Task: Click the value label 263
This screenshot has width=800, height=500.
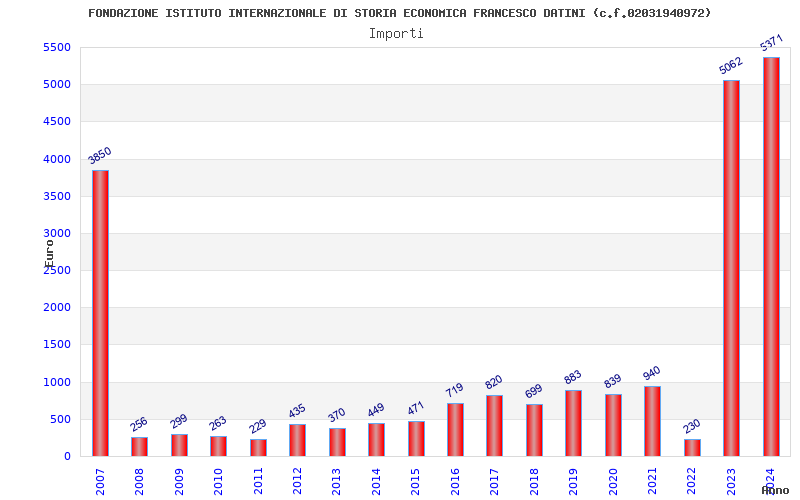Action: (218, 423)
